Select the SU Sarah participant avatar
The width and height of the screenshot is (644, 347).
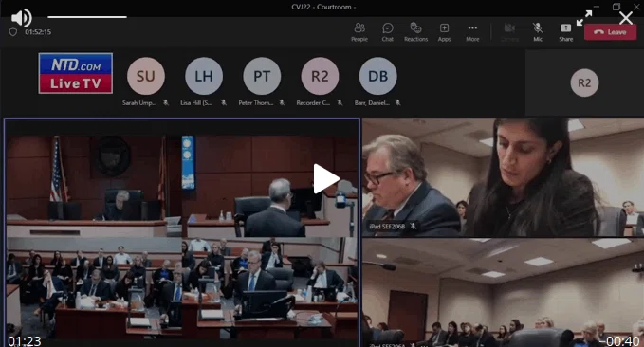click(x=146, y=76)
